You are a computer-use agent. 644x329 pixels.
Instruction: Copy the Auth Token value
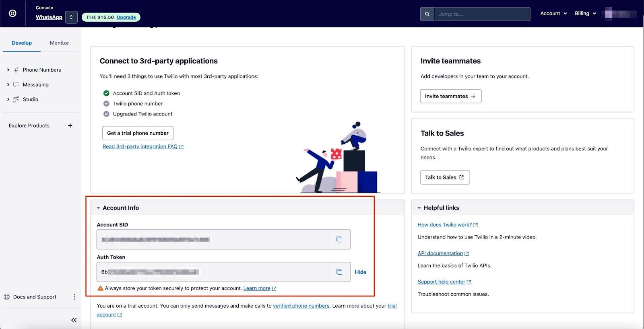(339, 272)
